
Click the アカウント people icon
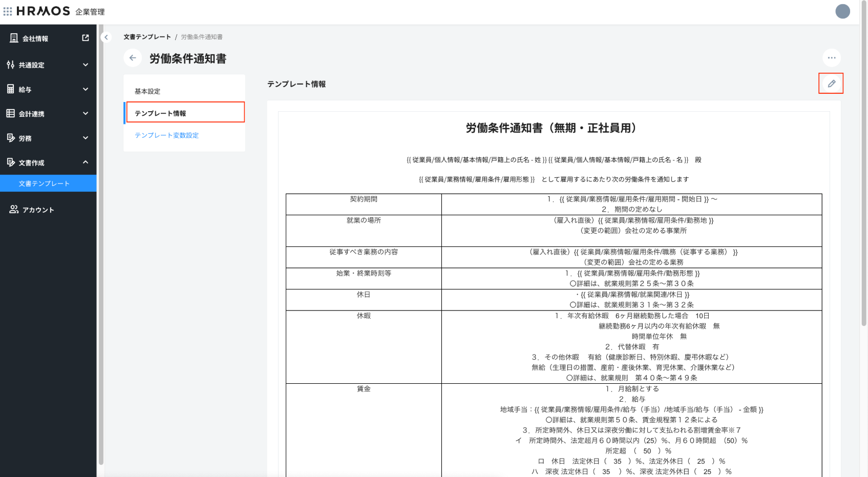14,210
